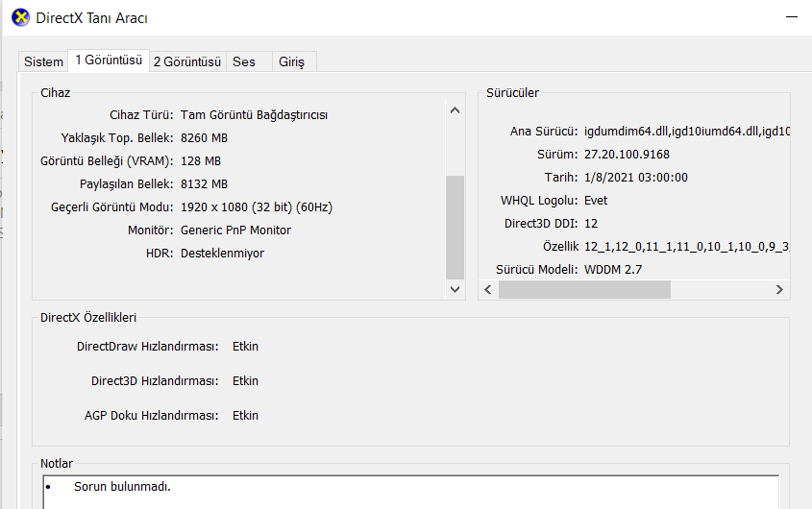Click the Cihaz panel scroll down arrow

[x=455, y=289]
